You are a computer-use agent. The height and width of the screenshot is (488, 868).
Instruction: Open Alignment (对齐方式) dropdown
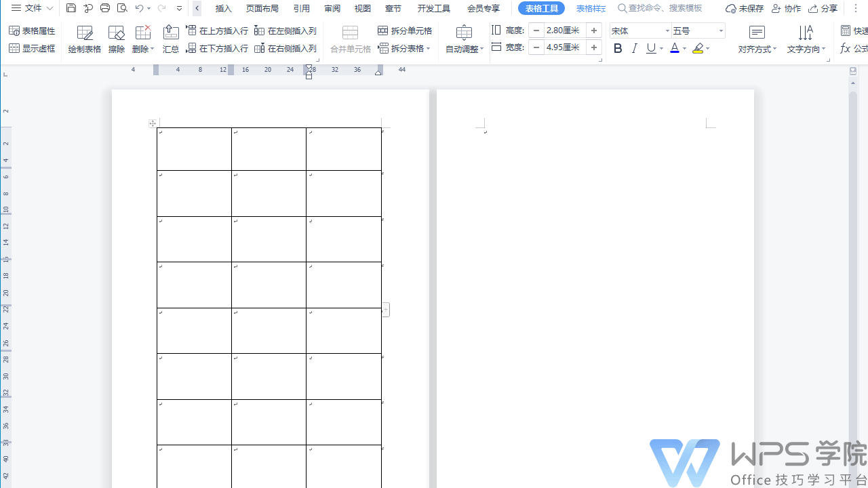[757, 40]
